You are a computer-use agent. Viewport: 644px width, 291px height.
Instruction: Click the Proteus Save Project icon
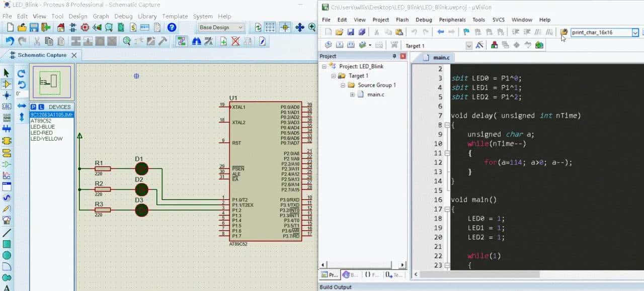pyautogui.click(x=34, y=28)
